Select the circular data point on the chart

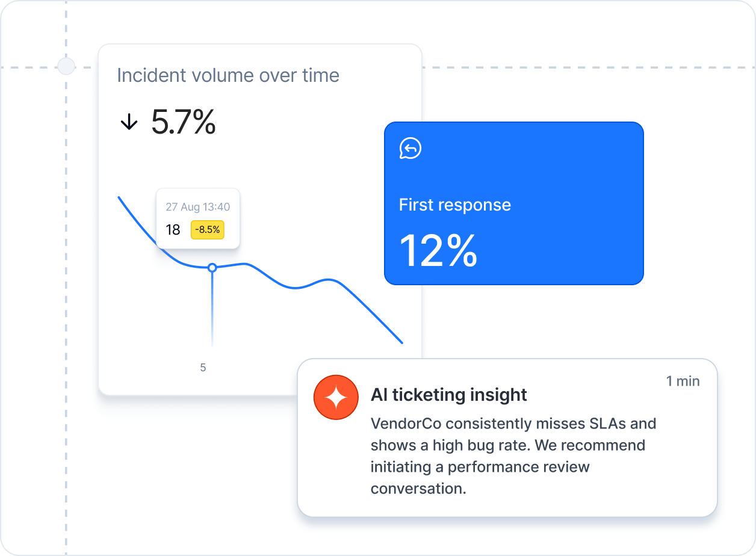(212, 268)
